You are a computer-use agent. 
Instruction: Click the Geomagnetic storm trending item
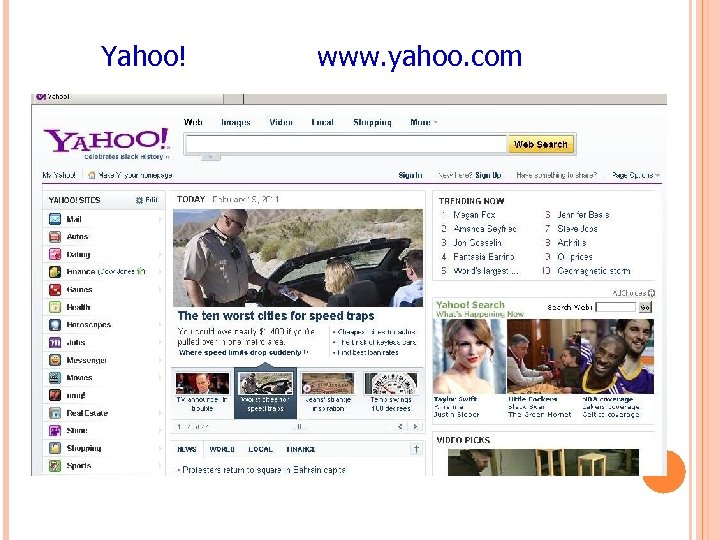594,271
